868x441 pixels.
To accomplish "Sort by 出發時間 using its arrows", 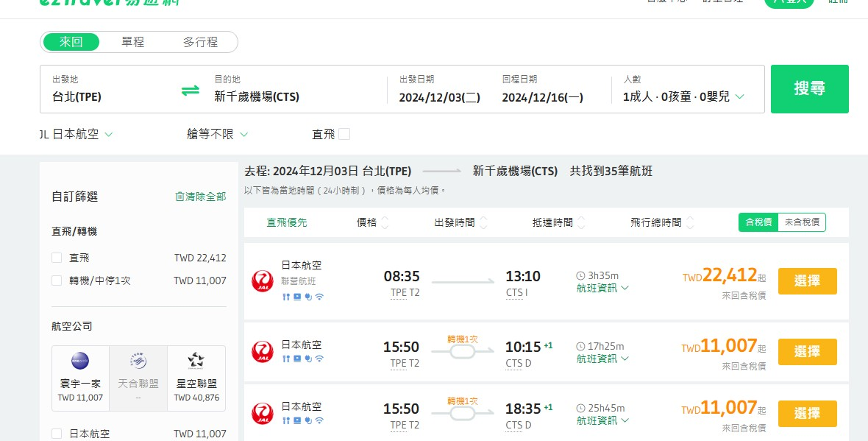I will [x=483, y=223].
